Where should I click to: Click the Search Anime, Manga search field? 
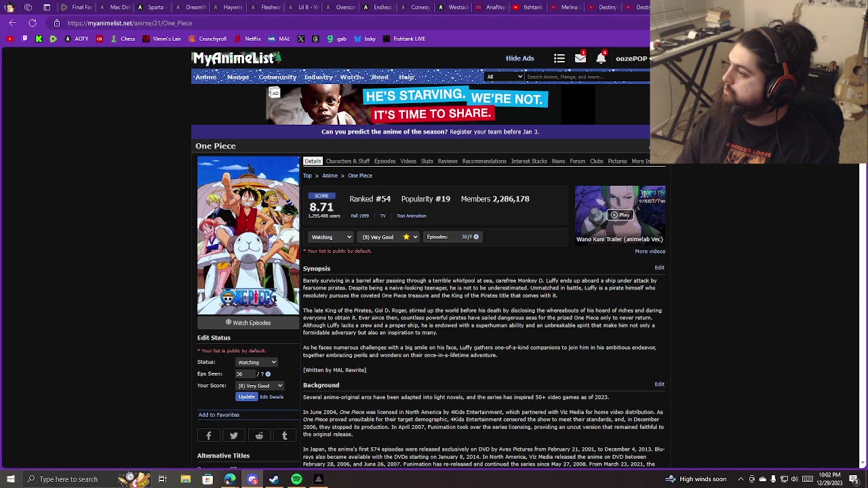(587, 77)
